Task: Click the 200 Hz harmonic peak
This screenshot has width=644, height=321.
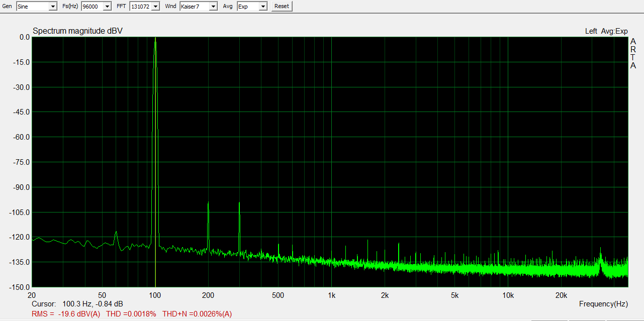Action: 208,202
